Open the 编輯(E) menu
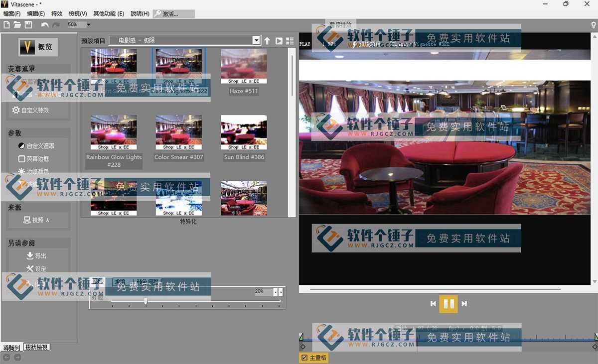The height and width of the screenshot is (364, 598). pyautogui.click(x=35, y=14)
